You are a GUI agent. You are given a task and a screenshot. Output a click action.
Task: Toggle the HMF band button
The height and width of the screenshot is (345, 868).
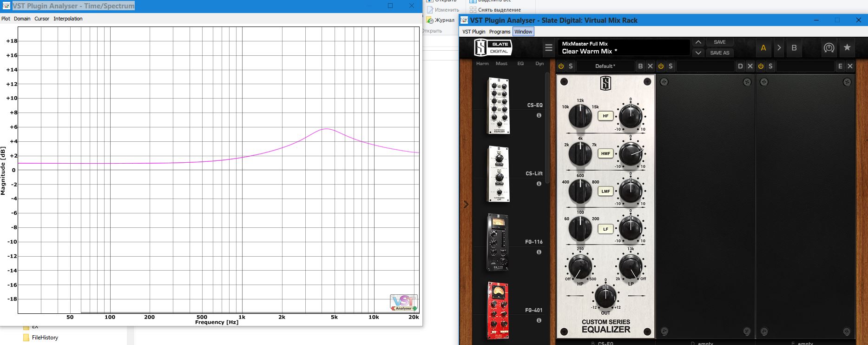click(606, 153)
